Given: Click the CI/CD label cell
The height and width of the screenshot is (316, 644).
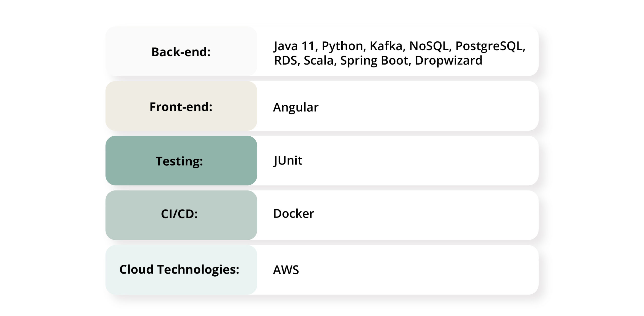Looking at the screenshot, I should coord(179,214).
